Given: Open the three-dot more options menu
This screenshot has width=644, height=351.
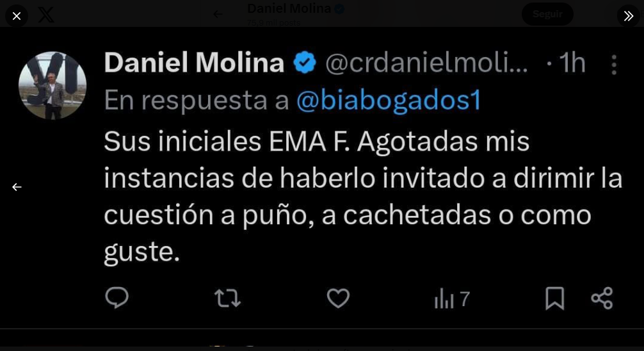Looking at the screenshot, I should 613,65.
